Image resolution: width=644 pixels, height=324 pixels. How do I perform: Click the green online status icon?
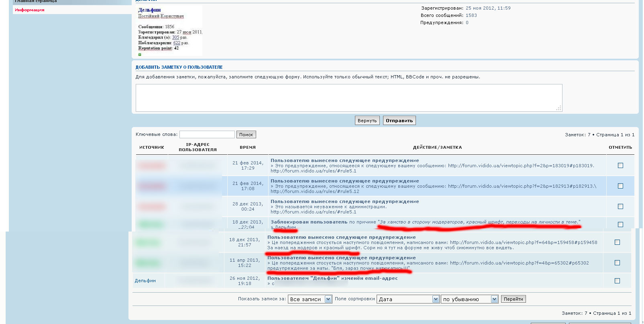coord(140,54)
